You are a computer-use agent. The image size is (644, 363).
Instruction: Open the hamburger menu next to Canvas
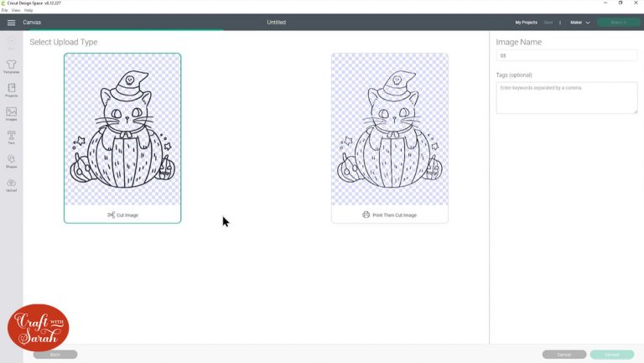point(11,23)
